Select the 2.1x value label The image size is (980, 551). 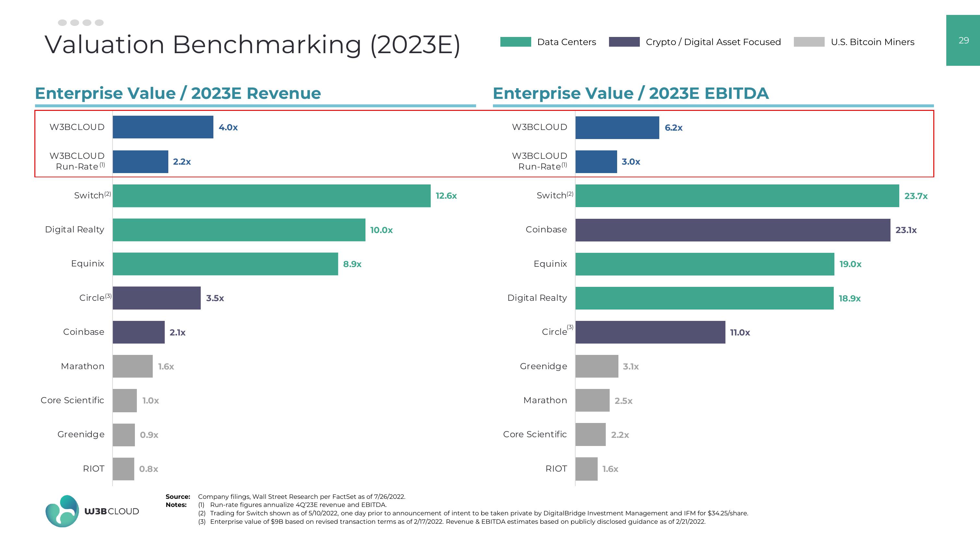(177, 332)
